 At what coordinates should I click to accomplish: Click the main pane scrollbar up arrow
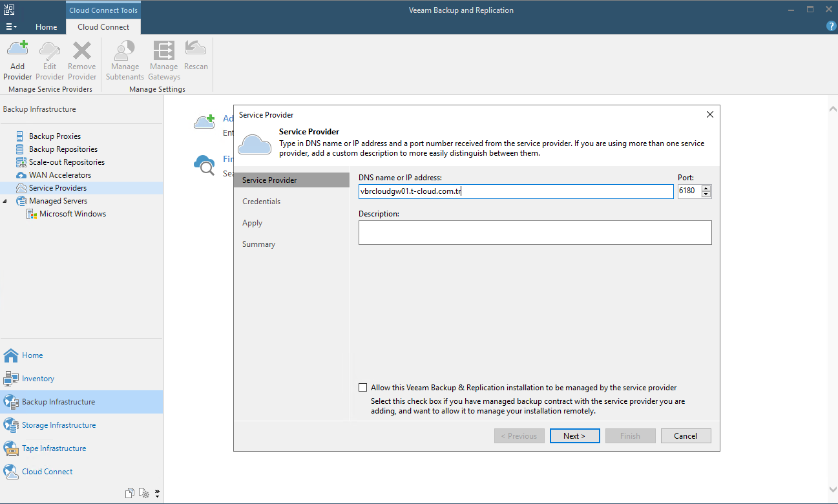pyautogui.click(x=832, y=110)
